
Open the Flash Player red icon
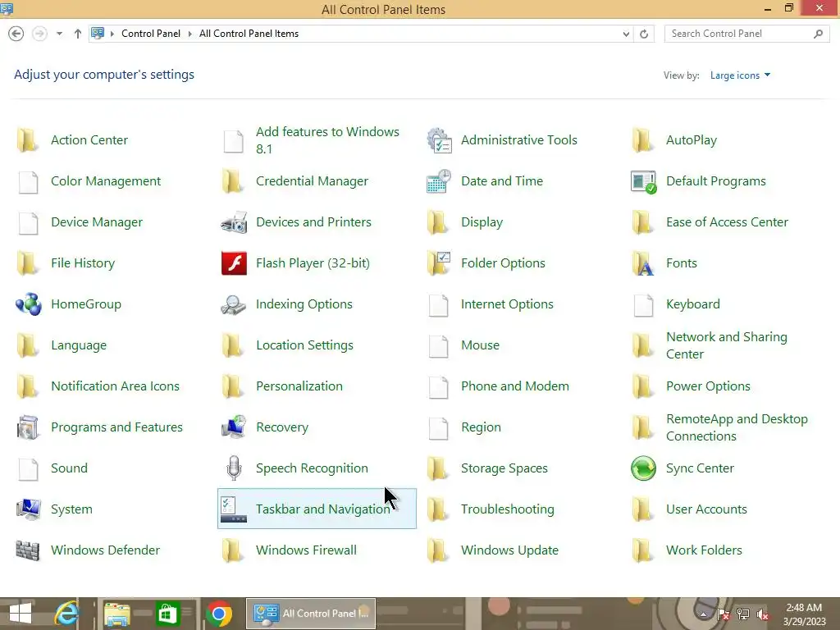(x=234, y=263)
